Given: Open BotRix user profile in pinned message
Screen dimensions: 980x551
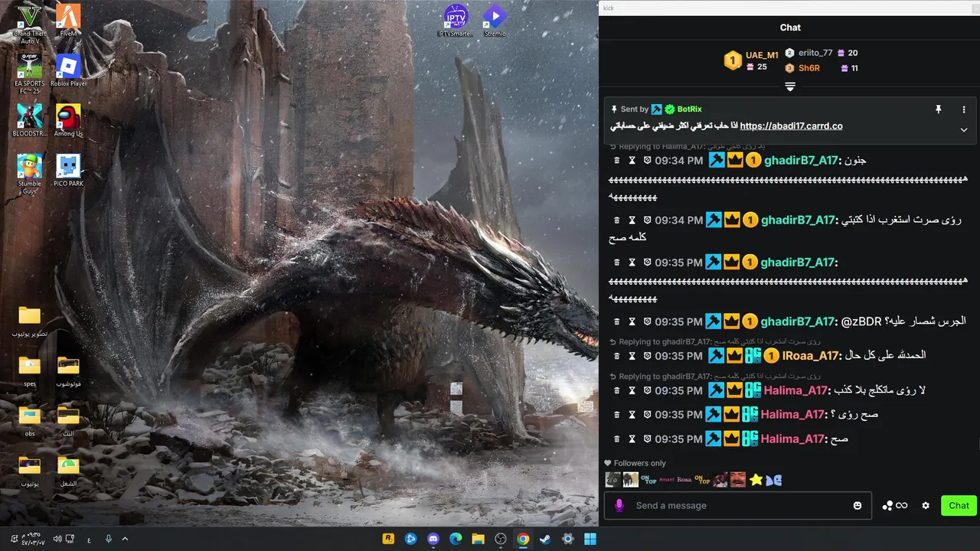Looking at the screenshot, I should pyautogui.click(x=690, y=109).
